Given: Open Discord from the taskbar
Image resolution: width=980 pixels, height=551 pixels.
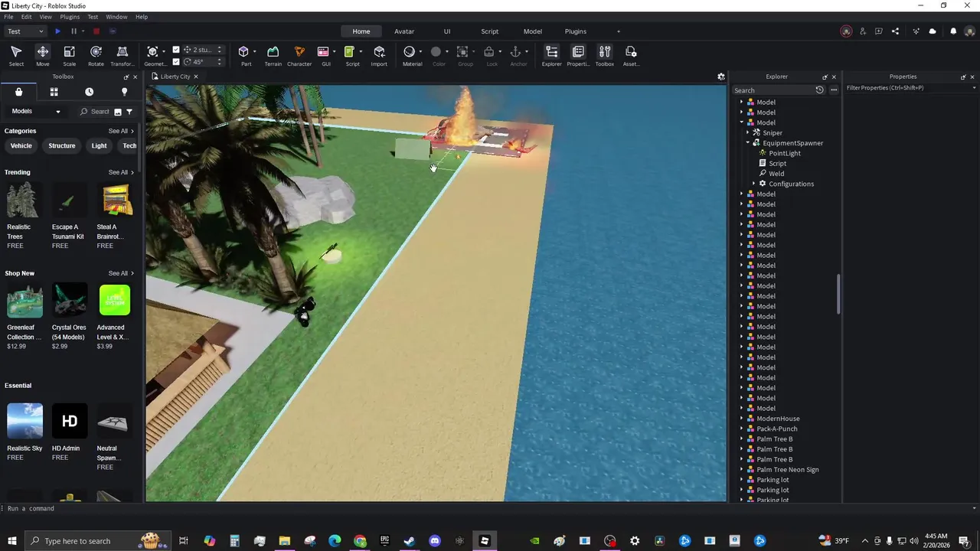Looking at the screenshot, I should click(435, 541).
